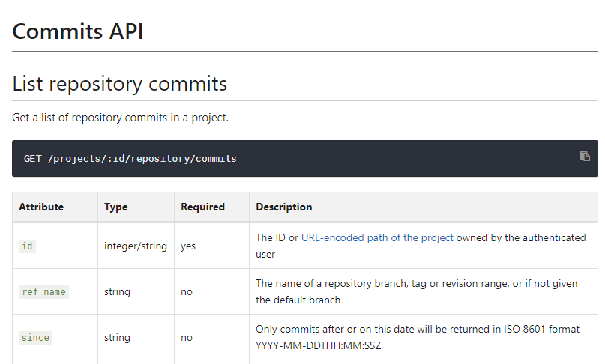Viewport: 605px width, 364px height.
Task: Click the Commits API page heading
Action: (x=78, y=31)
